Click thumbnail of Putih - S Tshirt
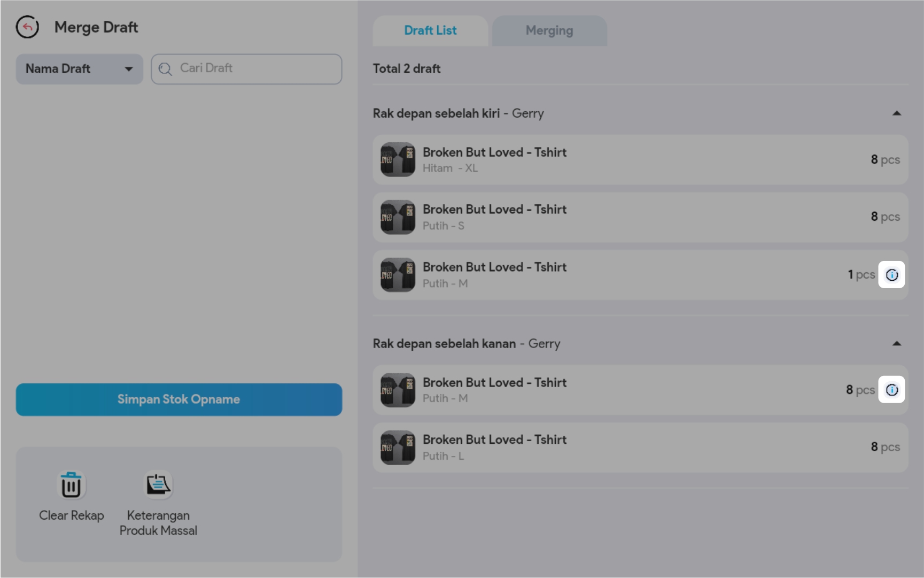Viewport: 924px width, 578px height. (398, 217)
